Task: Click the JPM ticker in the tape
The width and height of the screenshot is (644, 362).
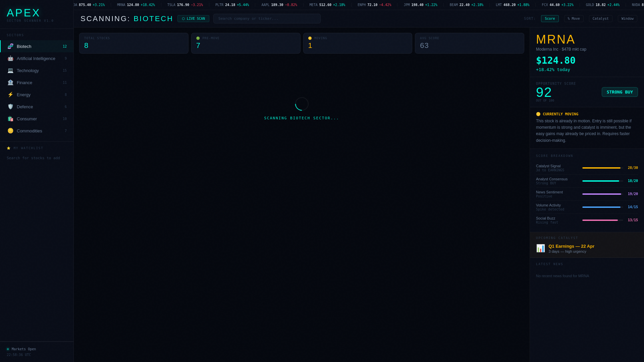Action: (420, 5)
